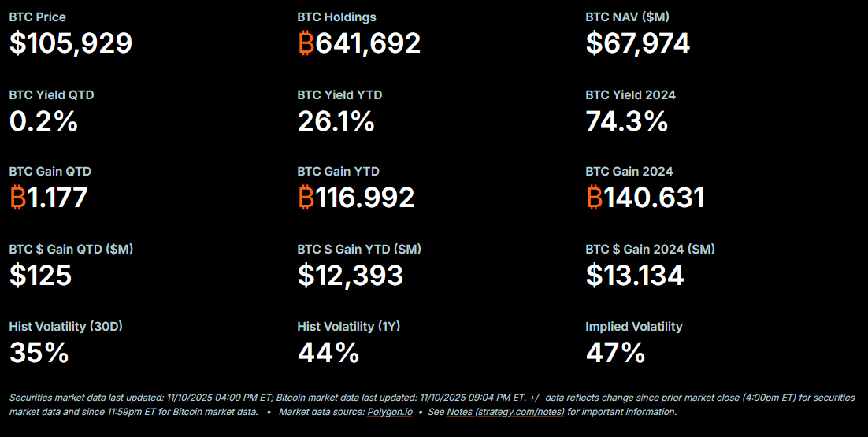868x437 pixels.
Task: Select the Implied Volatility value 47%
Action: [615, 352]
